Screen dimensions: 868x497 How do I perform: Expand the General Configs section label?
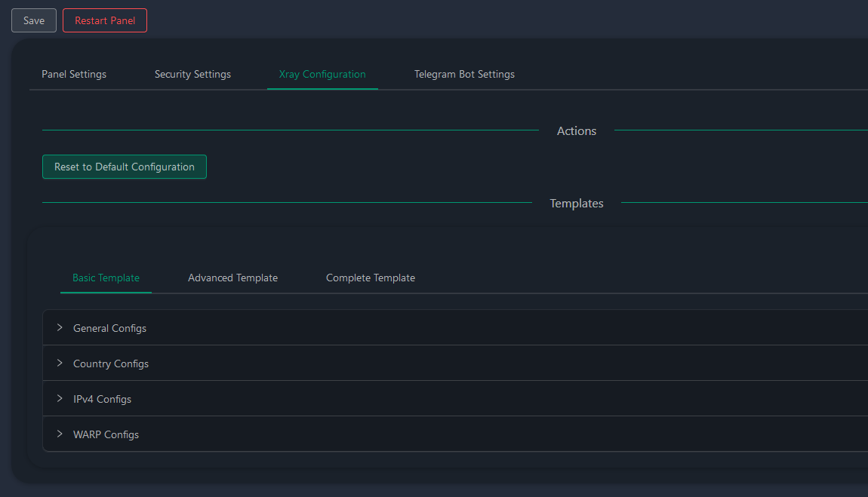[109, 328]
